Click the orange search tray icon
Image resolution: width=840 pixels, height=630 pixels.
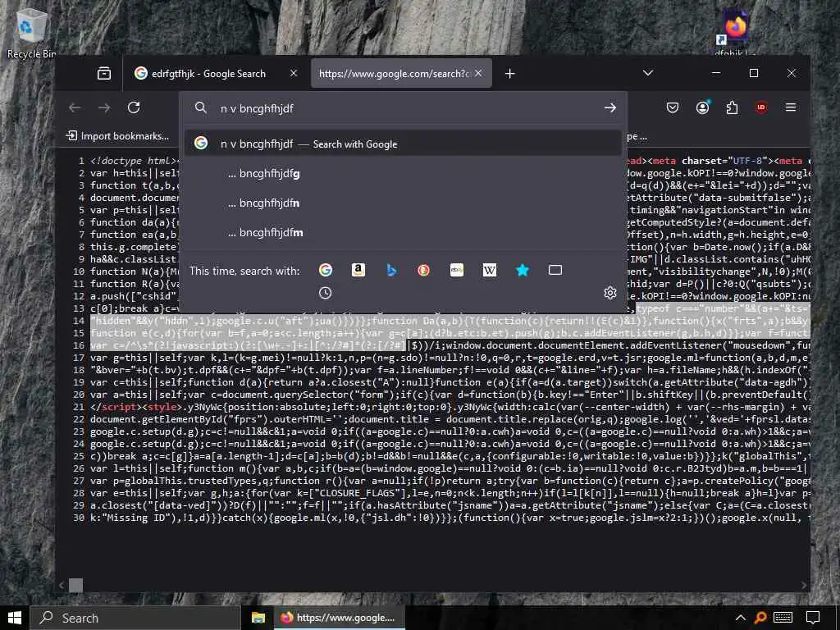(760, 618)
